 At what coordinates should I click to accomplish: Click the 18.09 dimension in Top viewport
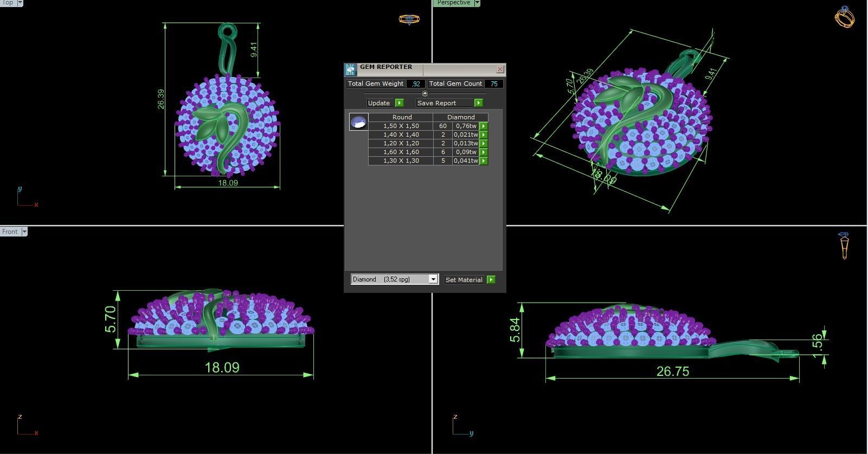(x=228, y=183)
